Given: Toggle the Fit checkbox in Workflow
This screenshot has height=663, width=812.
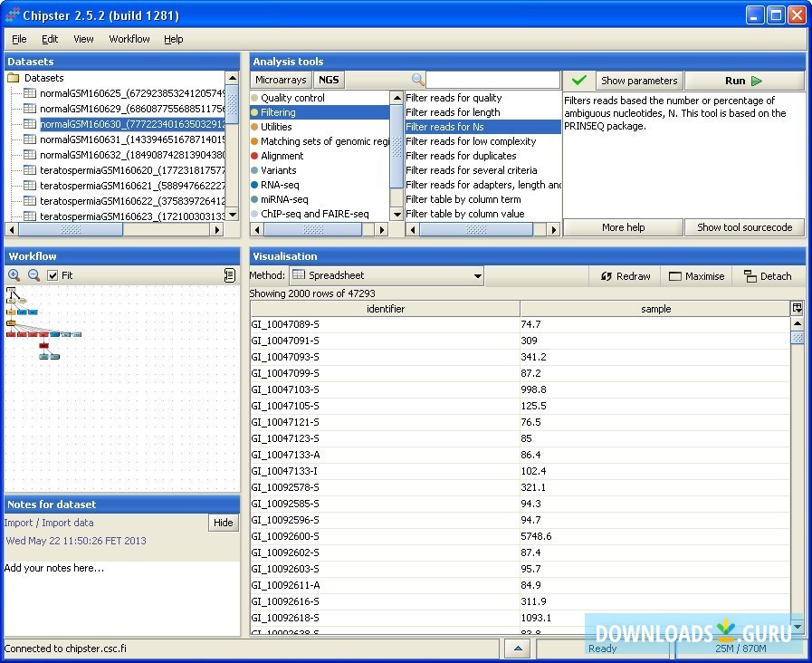Looking at the screenshot, I should 53,275.
